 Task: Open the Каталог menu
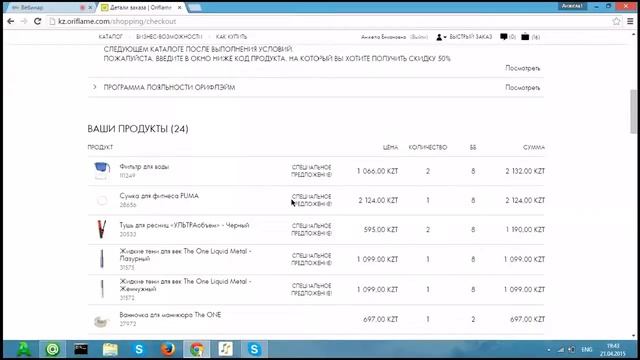click(111, 37)
